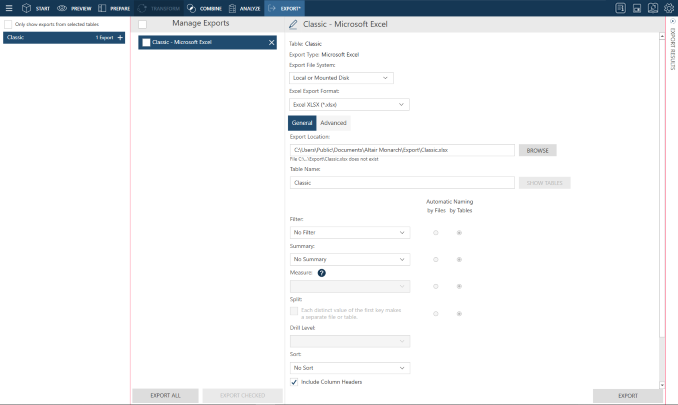Viewport: 678px width, 405px height.
Task: Open the Measure help question mark
Action: 322,273
